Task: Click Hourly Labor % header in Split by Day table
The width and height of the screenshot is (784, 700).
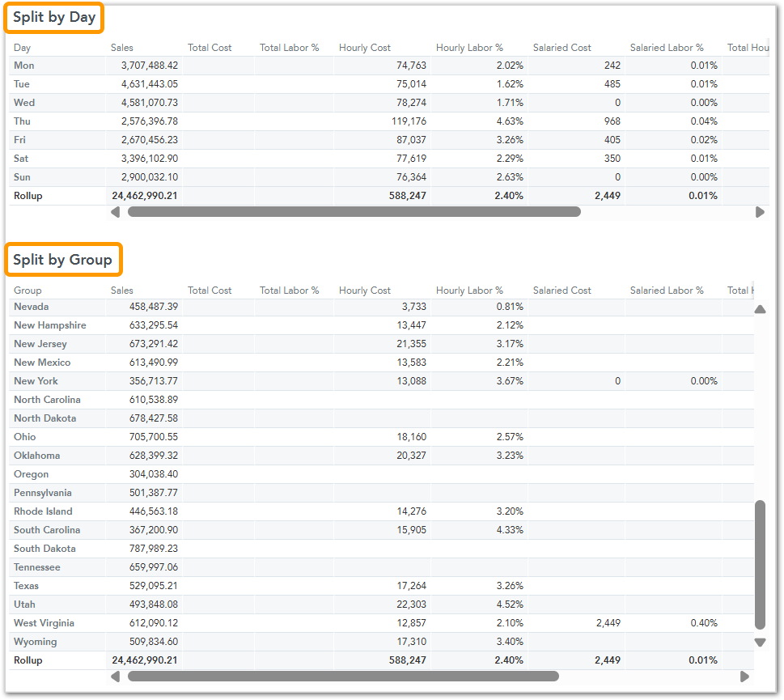Action: pyautogui.click(x=469, y=48)
